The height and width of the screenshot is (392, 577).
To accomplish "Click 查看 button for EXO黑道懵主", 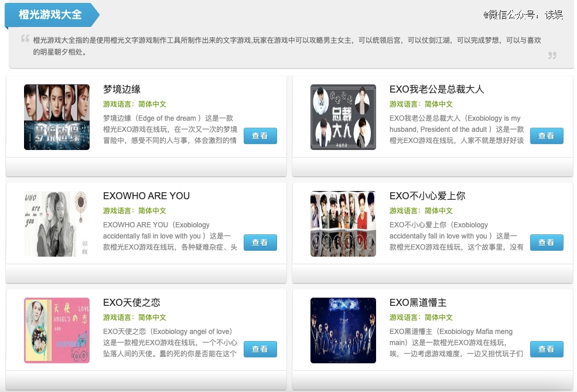I will tap(547, 349).
